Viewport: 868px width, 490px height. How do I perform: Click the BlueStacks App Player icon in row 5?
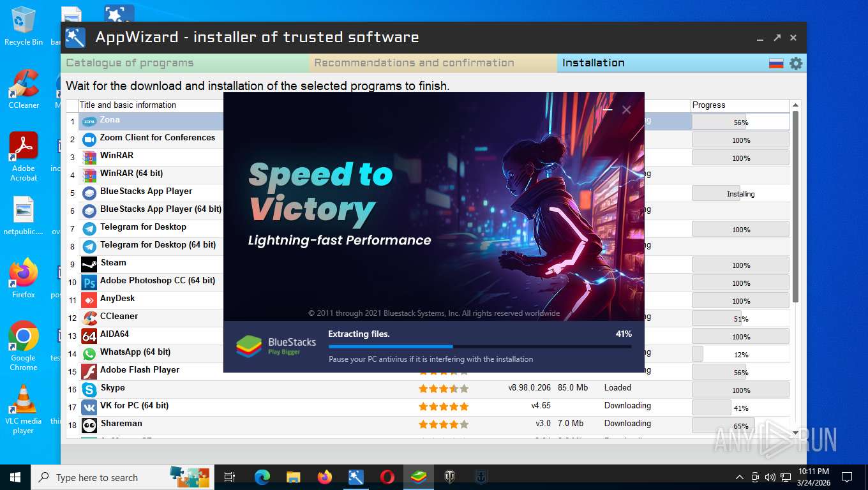click(89, 193)
